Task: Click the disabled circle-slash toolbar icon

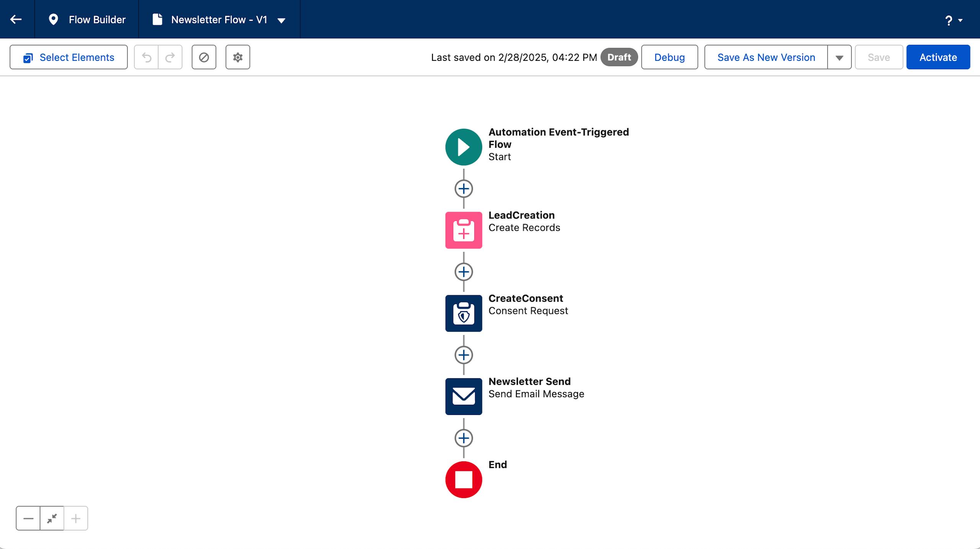Action: pyautogui.click(x=204, y=57)
